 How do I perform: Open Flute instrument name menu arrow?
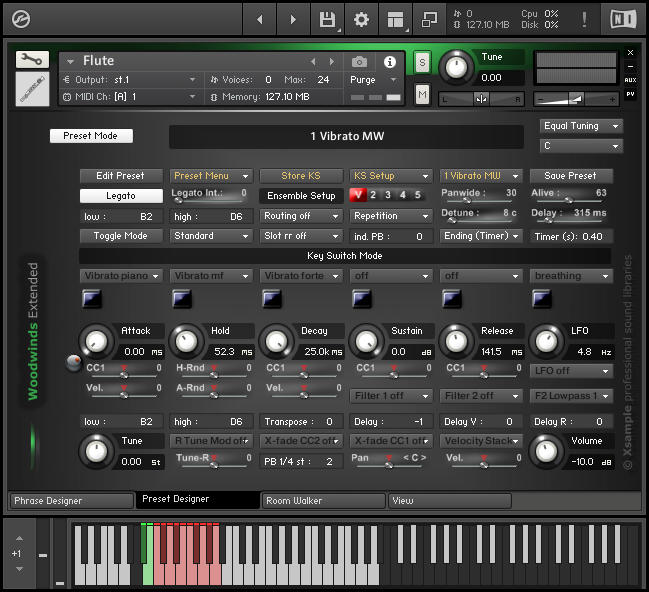(x=70, y=62)
